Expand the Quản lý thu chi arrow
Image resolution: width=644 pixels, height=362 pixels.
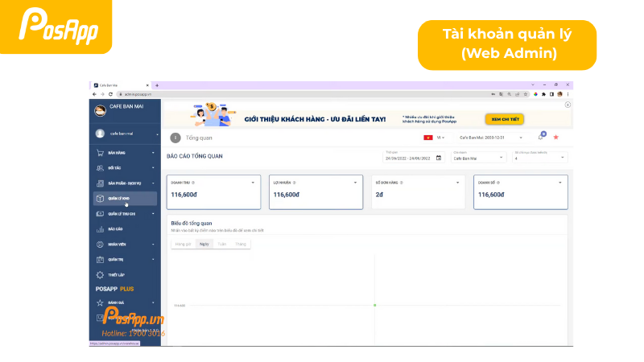153,214
